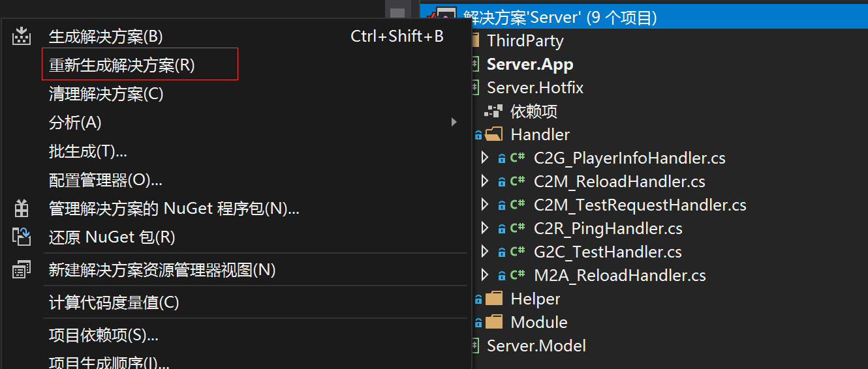Click the Module folder icon
This screenshot has height=369, width=868.
point(494,322)
